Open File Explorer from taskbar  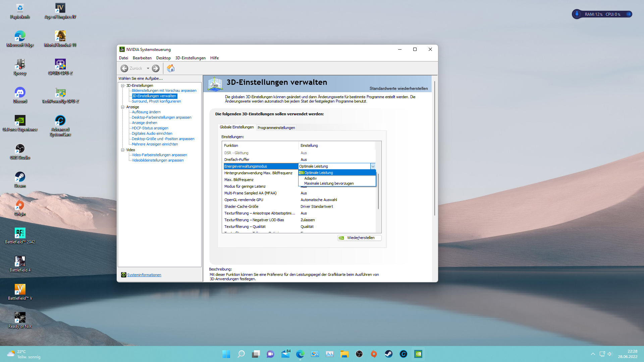pos(344,354)
